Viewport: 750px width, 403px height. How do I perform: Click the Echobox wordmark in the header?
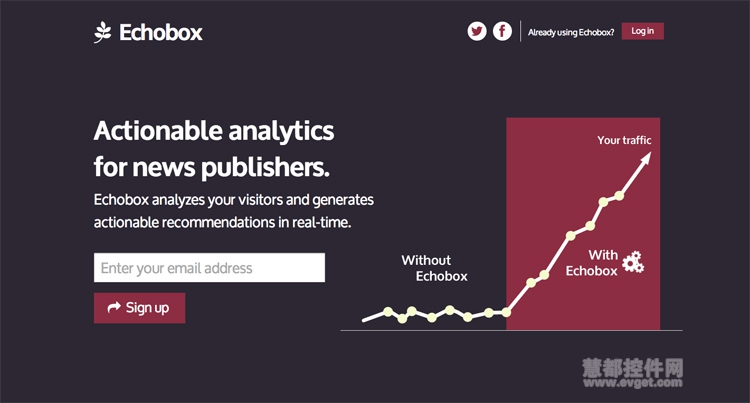pos(161,33)
